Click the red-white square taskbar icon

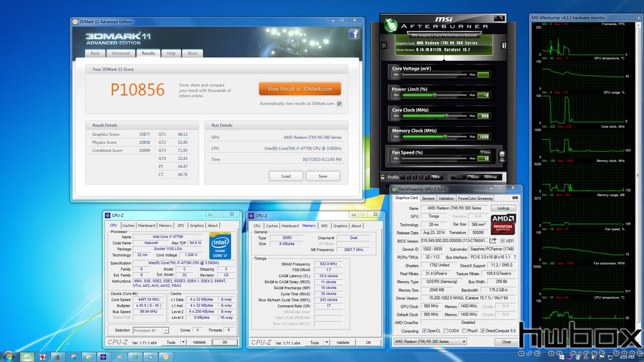[x=43, y=356]
